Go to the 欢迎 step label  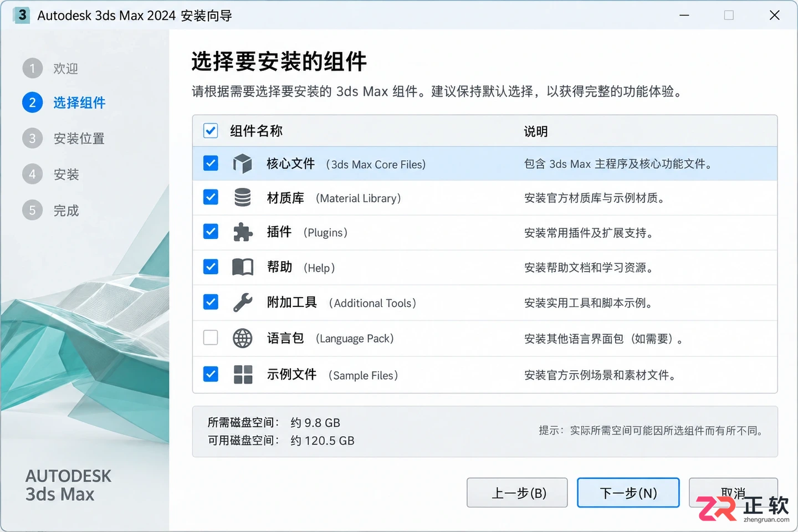(65, 69)
